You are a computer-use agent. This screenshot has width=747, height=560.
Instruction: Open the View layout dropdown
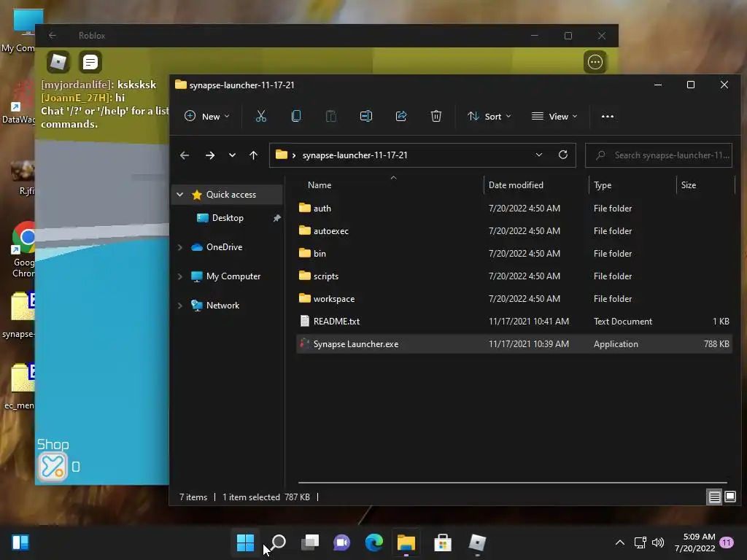554,116
